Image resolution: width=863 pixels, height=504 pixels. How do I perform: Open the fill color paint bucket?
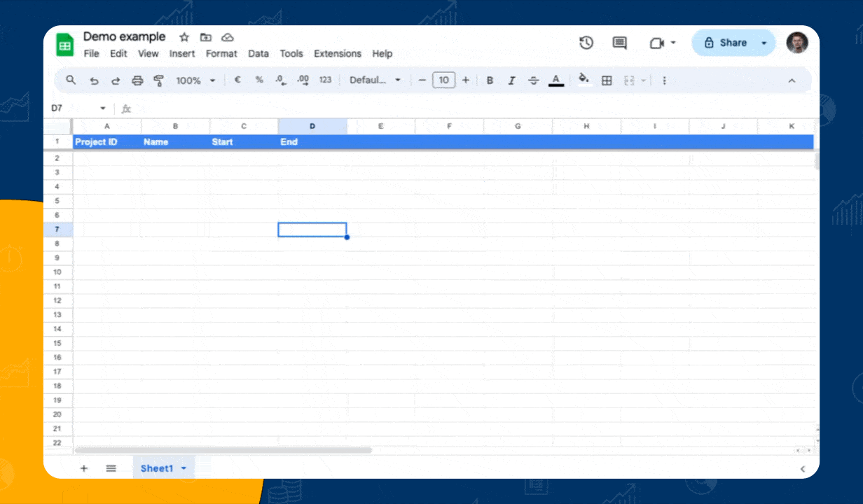click(x=584, y=80)
